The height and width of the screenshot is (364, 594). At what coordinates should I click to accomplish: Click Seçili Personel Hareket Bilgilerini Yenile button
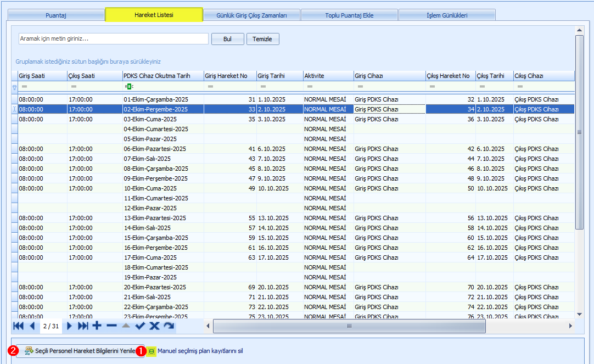tap(80, 351)
